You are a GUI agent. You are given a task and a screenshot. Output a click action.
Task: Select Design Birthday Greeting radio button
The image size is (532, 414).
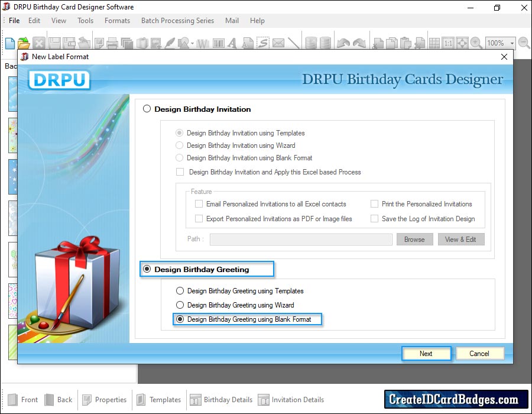(147, 269)
